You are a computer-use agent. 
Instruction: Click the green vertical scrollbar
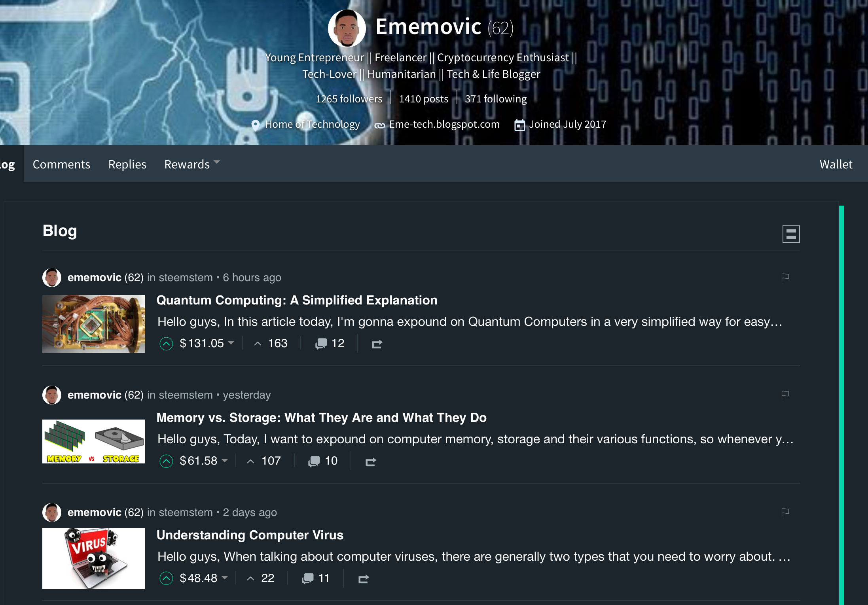click(x=841, y=405)
